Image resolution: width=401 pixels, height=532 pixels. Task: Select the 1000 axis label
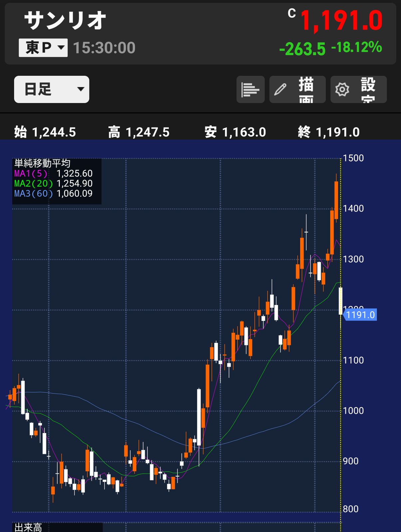pos(353,411)
